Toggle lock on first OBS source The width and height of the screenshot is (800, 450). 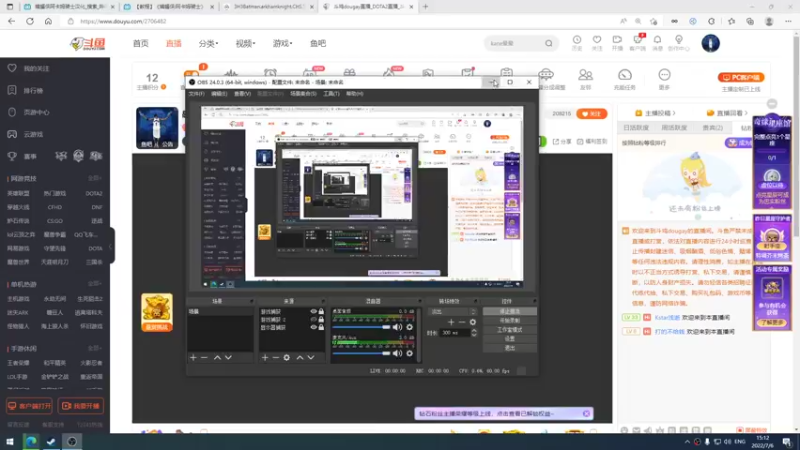(321, 311)
